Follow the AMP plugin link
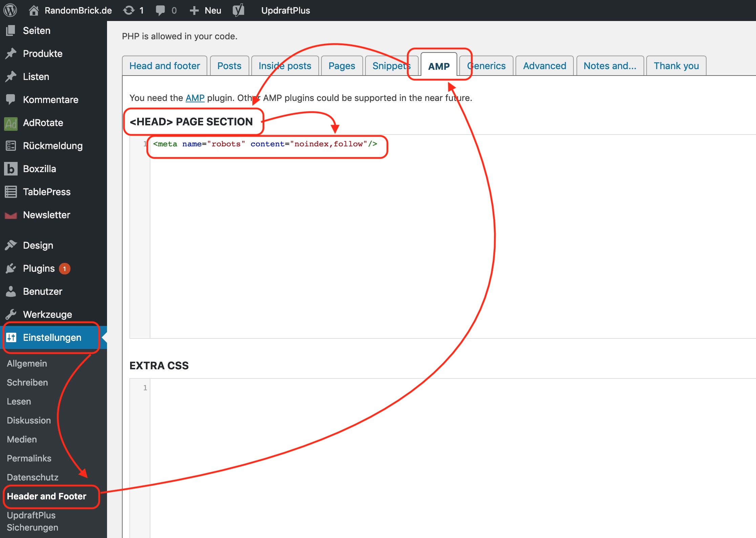The image size is (756, 538). point(195,98)
